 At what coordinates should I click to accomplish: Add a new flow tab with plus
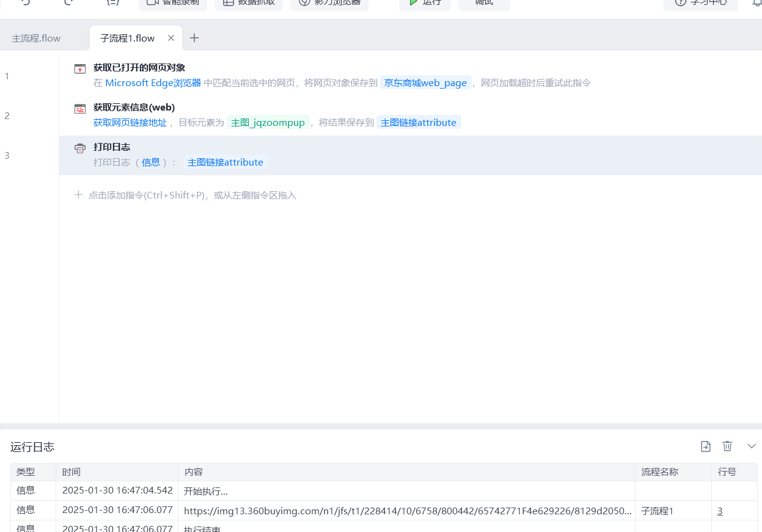pyautogui.click(x=194, y=38)
